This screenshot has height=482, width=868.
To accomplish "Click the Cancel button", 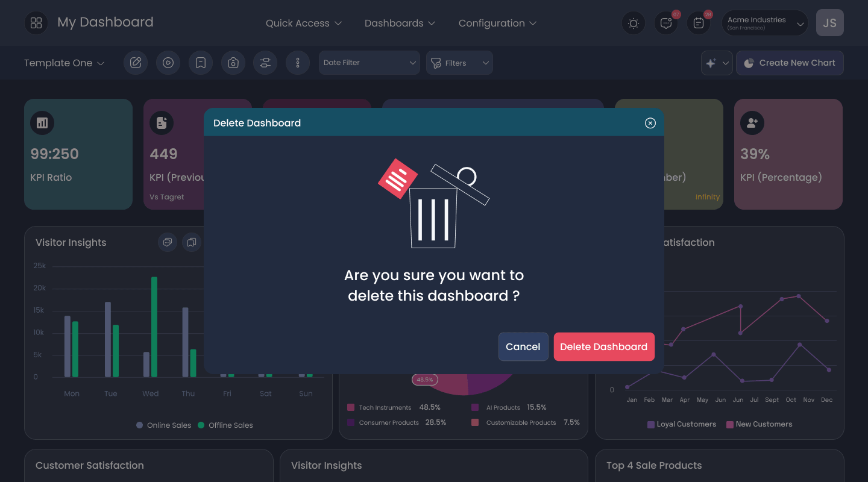I will point(523,346).
